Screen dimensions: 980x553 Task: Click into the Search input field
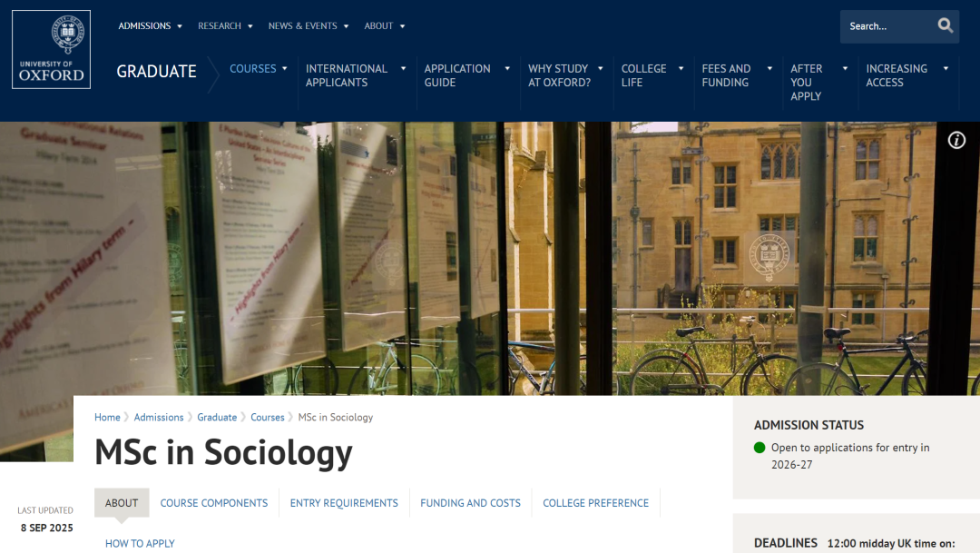(x=887, y=26)
